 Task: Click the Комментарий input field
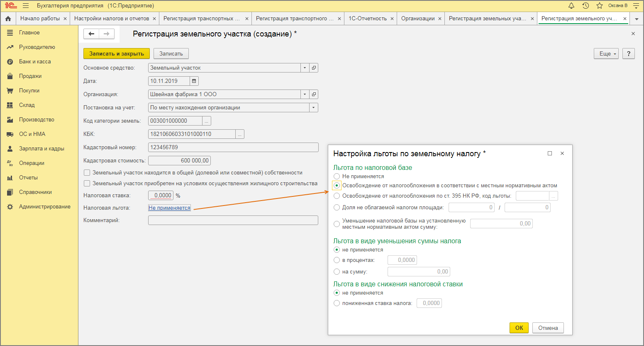pos(233,220)
